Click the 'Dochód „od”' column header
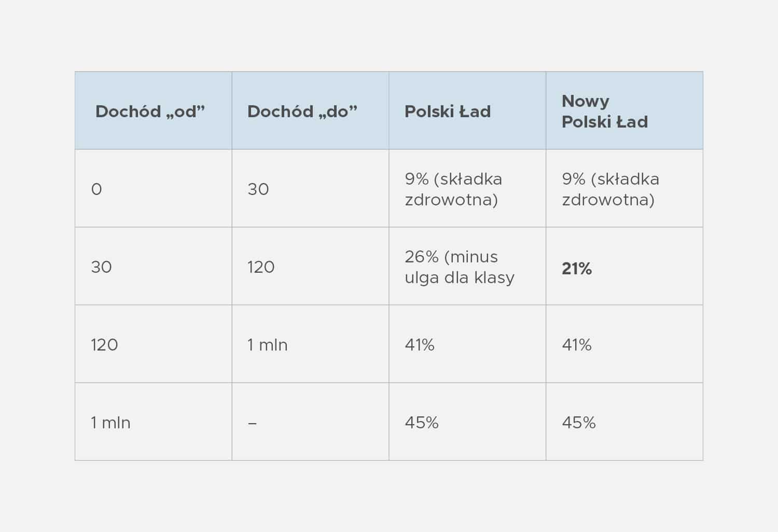 pos(150,111)
